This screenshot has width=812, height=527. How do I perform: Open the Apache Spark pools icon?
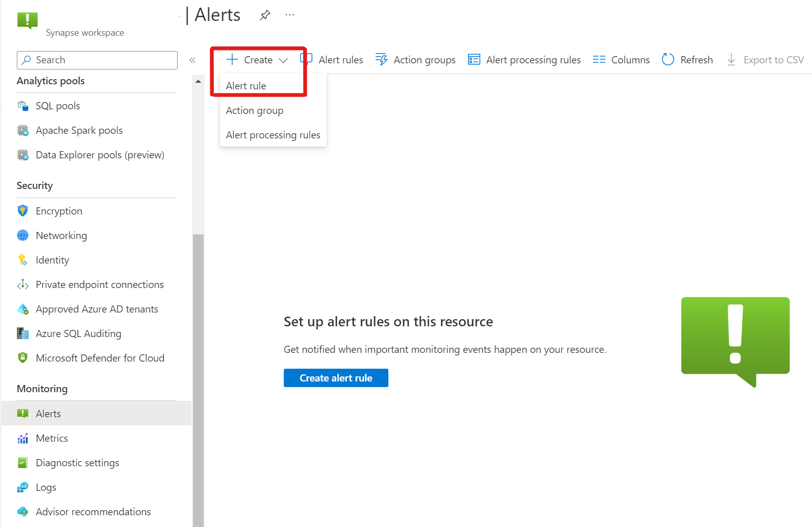pos(23,130)
